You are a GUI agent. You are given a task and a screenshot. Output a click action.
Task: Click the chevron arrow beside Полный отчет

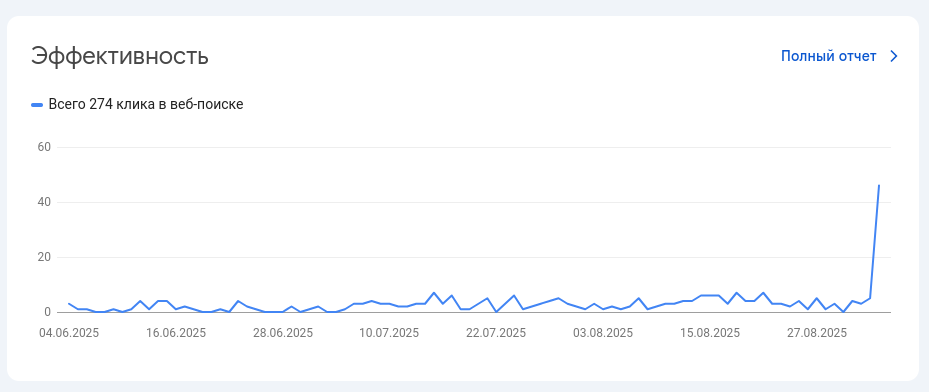894,56
